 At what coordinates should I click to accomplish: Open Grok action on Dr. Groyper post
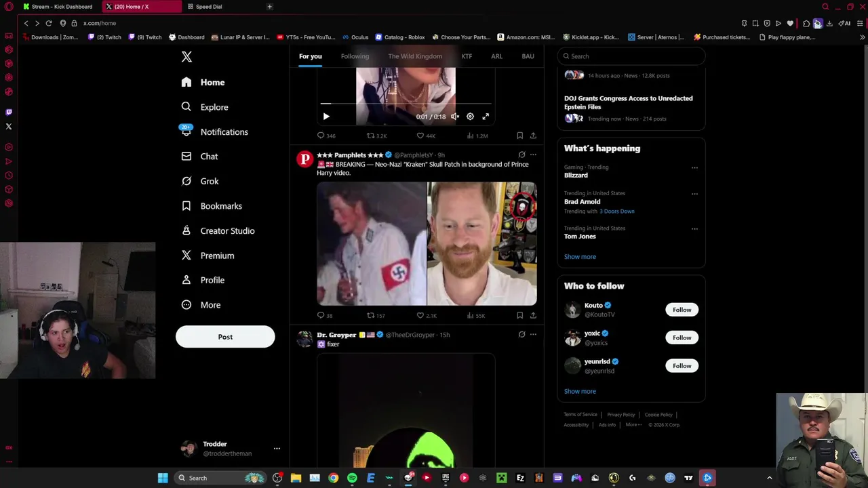(521, 334)
